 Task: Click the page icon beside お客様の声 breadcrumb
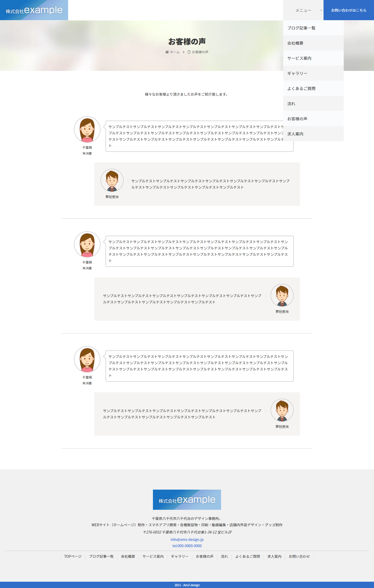click(189, 52)
